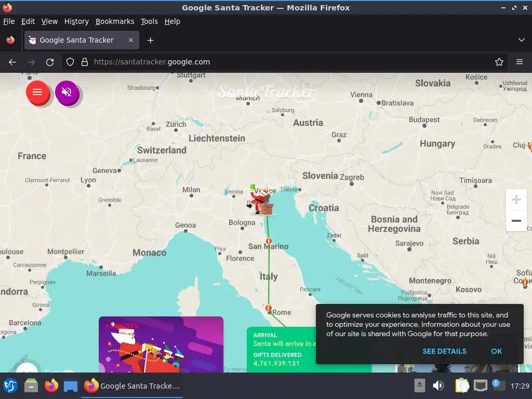Click the Switzerland label on the map
Image resolution: width=532 pixels, height=399 pixels.
[162, 150]
